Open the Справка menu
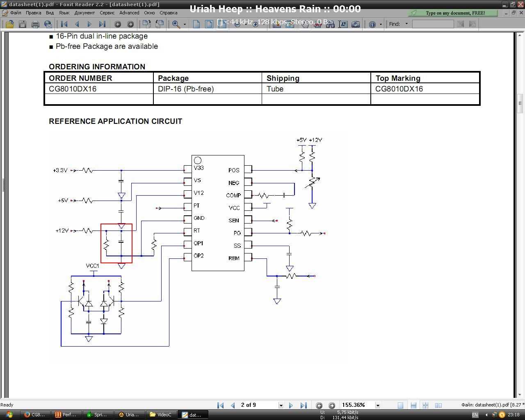Screen dimensions: 525x420 168,13
